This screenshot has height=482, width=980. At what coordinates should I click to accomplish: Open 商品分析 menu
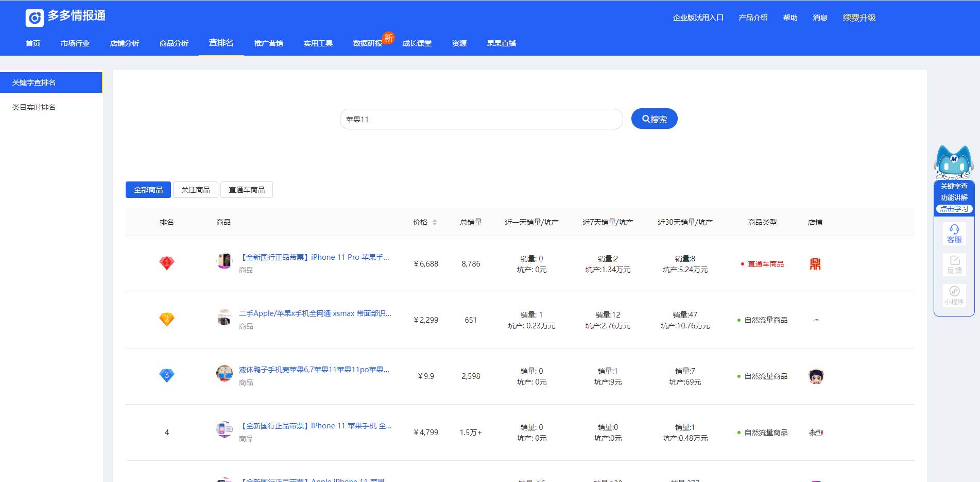pyautogui.click(x=174, y=43)
